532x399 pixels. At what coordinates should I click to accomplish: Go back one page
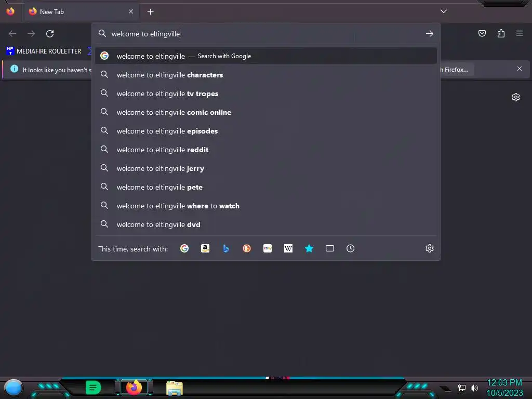(12, 34)
